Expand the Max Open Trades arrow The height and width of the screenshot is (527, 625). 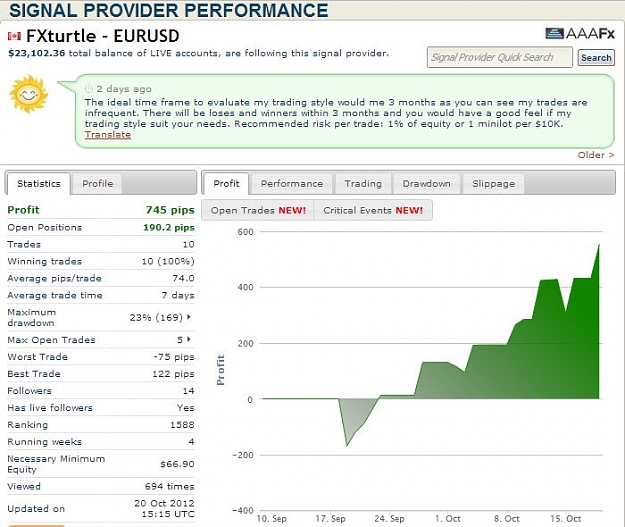point(189,339)
